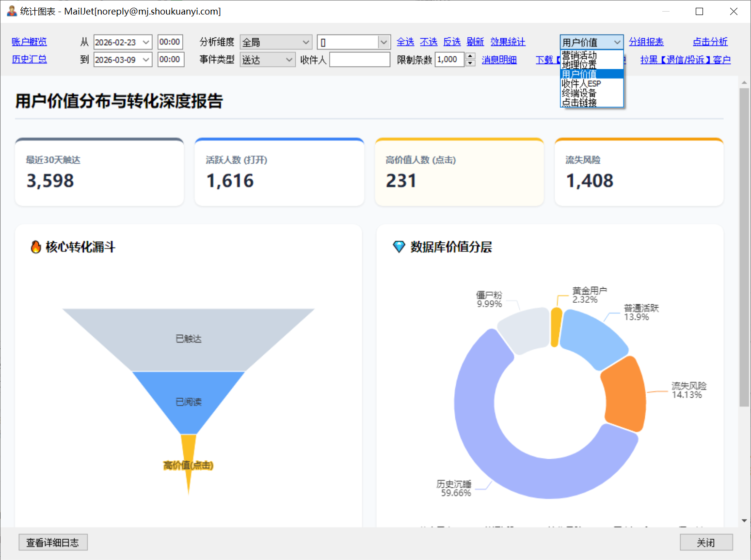Click the 效果统计 link
The image size is (751, 560).
(x=508, y=42)
